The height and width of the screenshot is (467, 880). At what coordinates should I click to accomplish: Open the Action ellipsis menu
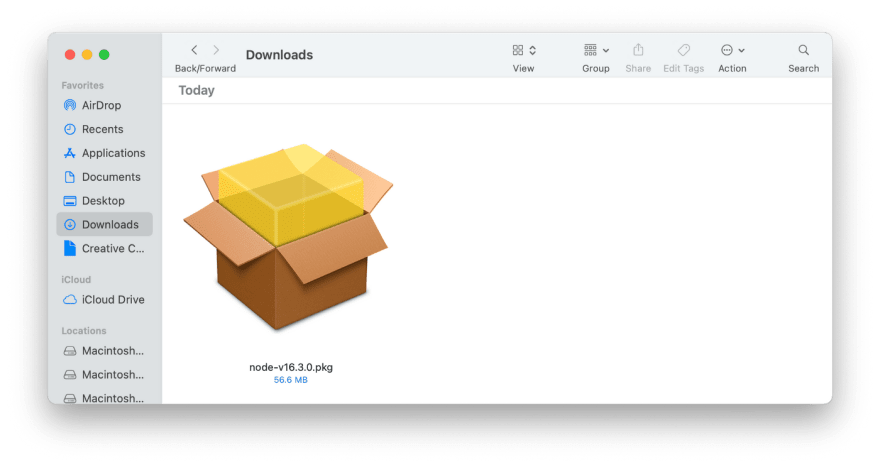click(x=727, y=50)
